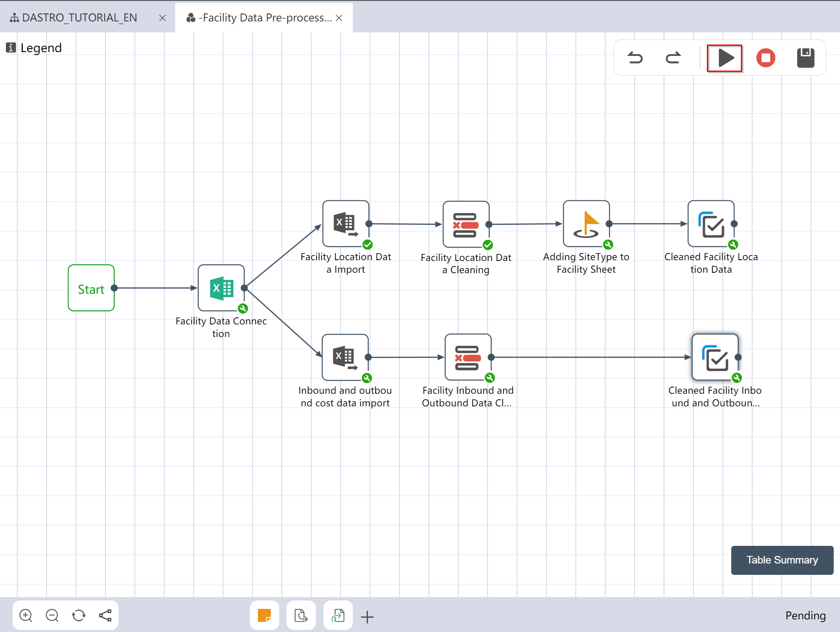Click the Redo arrow icon
This screenshot has width=840, height=632.
[673, 58]
